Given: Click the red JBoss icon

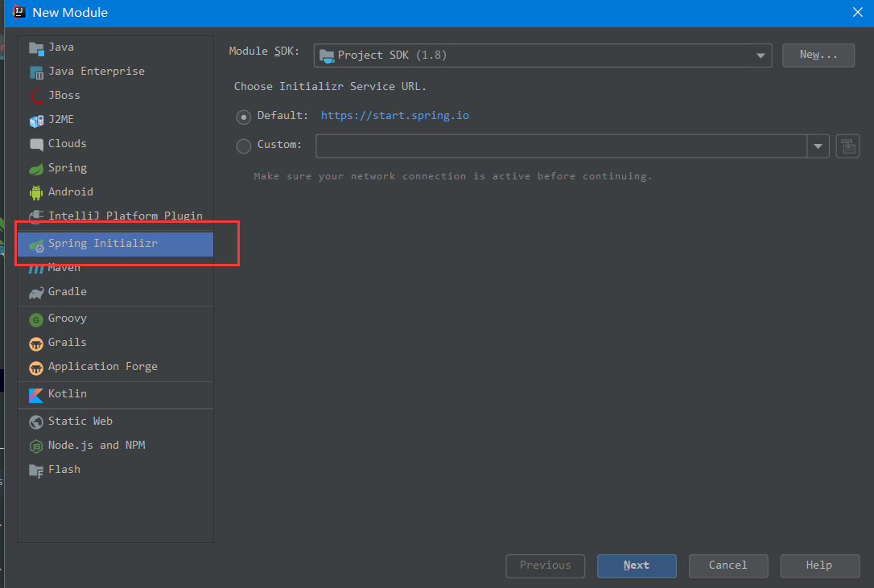Looking at the screenshot, I should point(36,97).
